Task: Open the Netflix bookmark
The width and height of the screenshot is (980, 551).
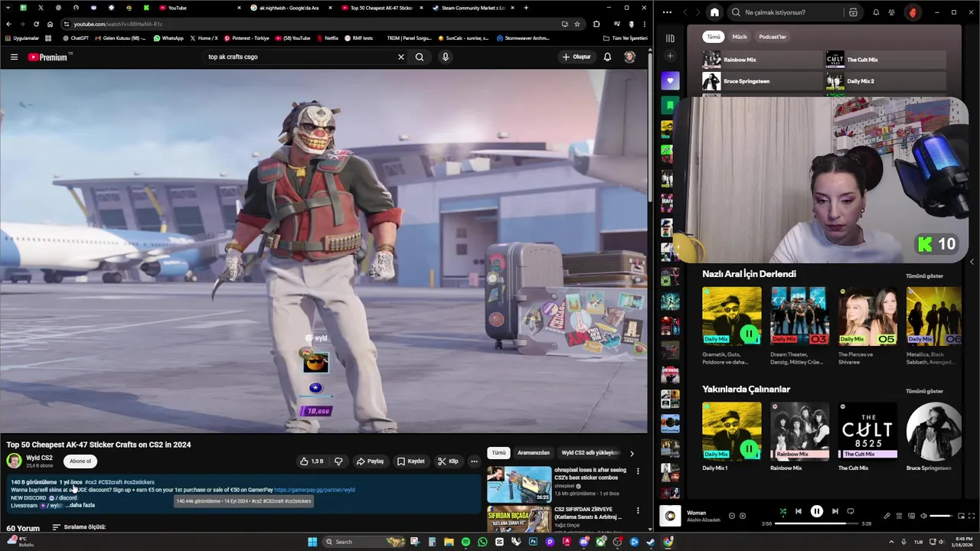Action: [327, 37]
